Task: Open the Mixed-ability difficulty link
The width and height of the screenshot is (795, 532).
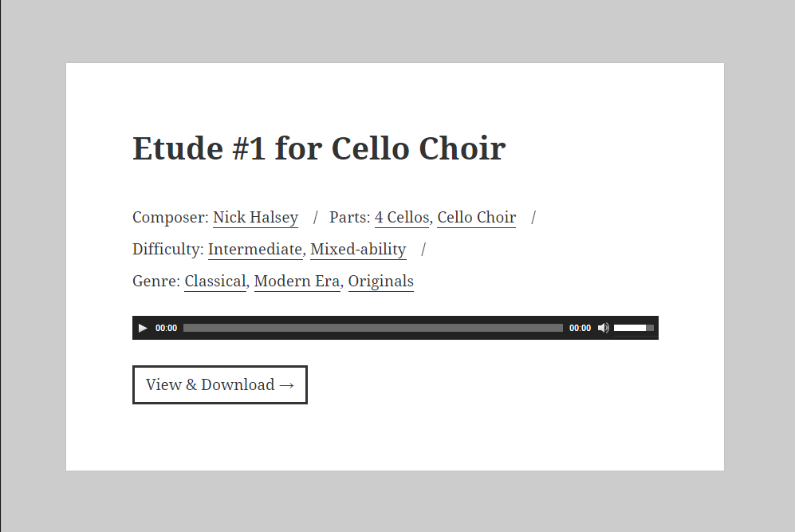Action: [358, 250]
